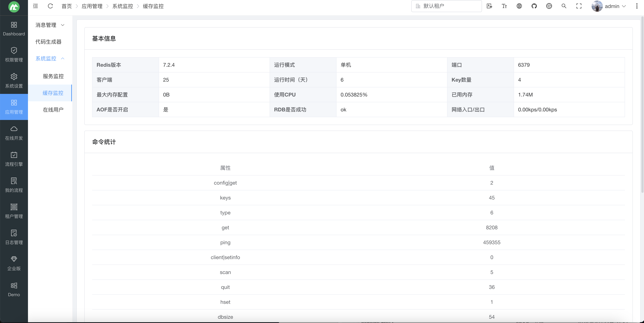The height and width of the screenshot is (323, 644).
Task: Open the header search magnifier icon
Action: (564, 6)
